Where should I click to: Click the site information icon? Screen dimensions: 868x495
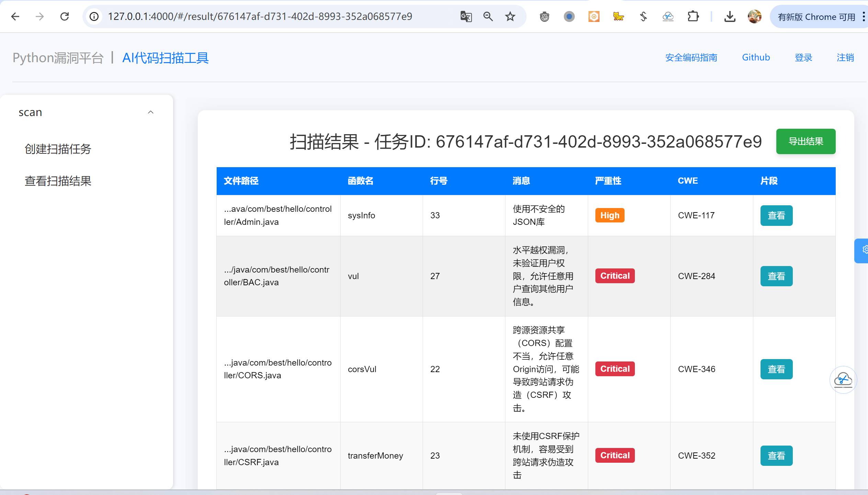pos(94,16)
